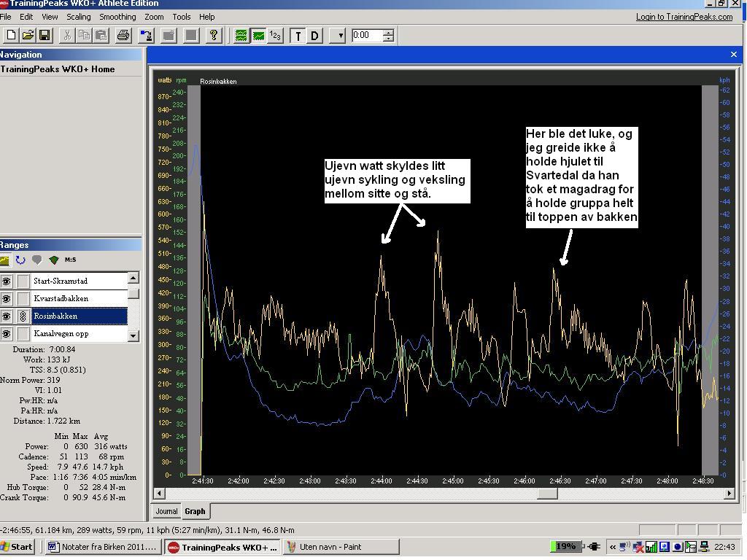
Task: Click the Copy toolbar icon
Action: point(84,35)
